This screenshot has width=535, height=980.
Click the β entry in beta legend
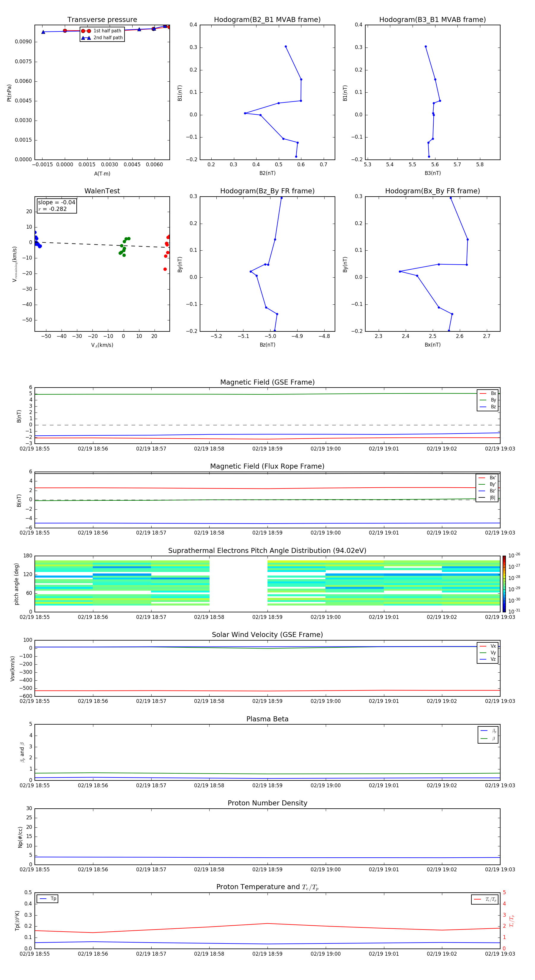[489, 739]
